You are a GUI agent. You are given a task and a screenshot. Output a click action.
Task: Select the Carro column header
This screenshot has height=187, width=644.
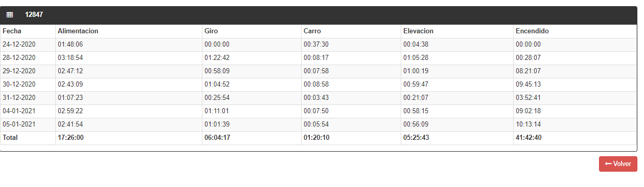pos(312,31)
